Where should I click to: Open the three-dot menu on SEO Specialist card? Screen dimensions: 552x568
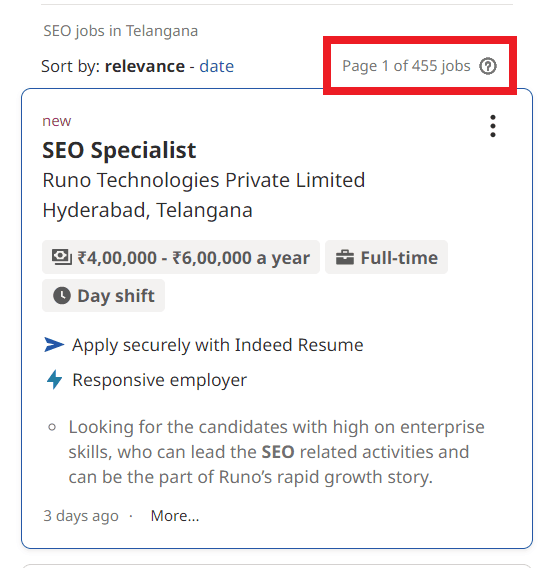click(492, 126)
